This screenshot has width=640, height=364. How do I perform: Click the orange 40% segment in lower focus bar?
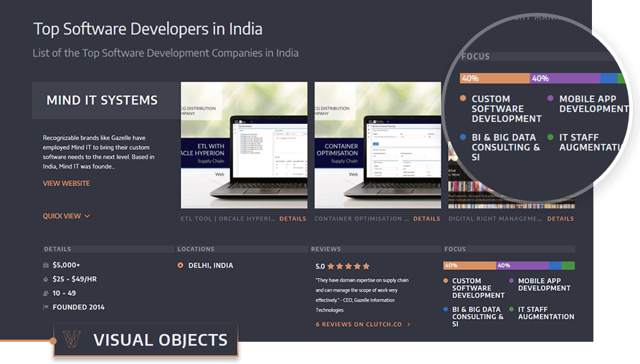(470, 266)
